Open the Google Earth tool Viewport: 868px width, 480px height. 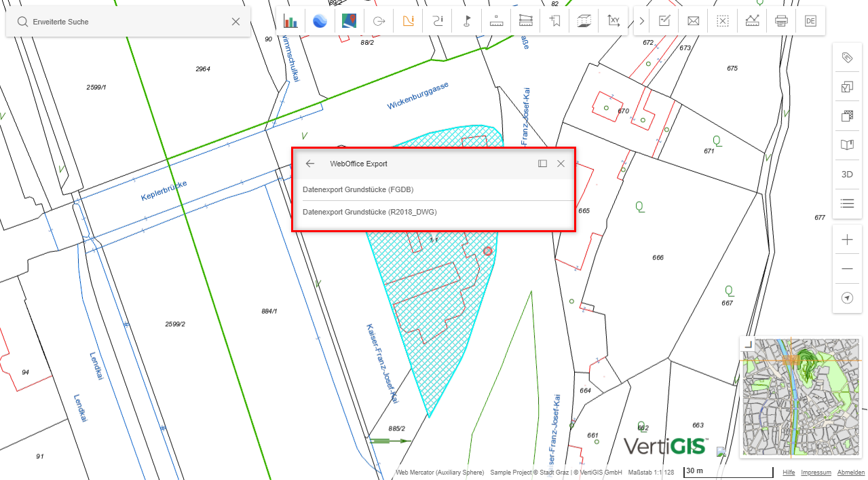point(320,20)
